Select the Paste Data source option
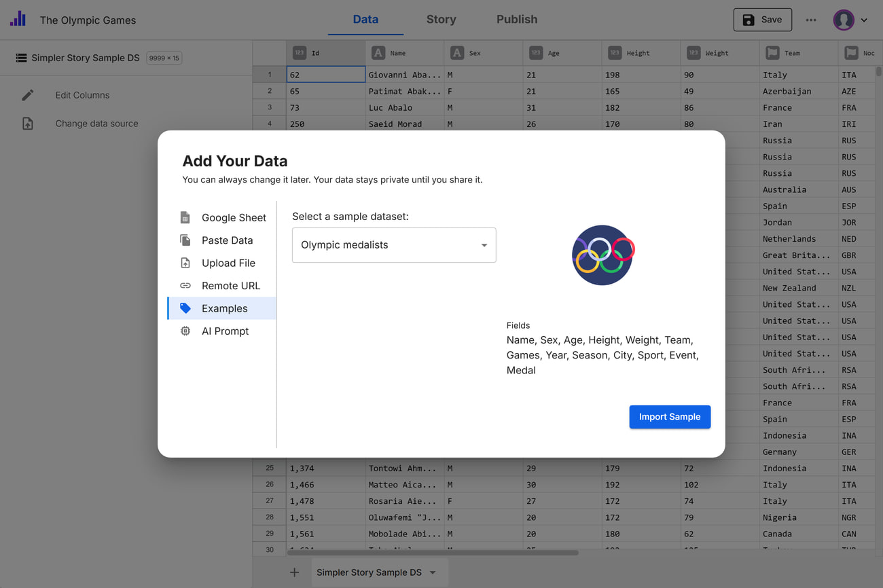The image size is (883, 588). pyautogui.click(x=222, y=240)
